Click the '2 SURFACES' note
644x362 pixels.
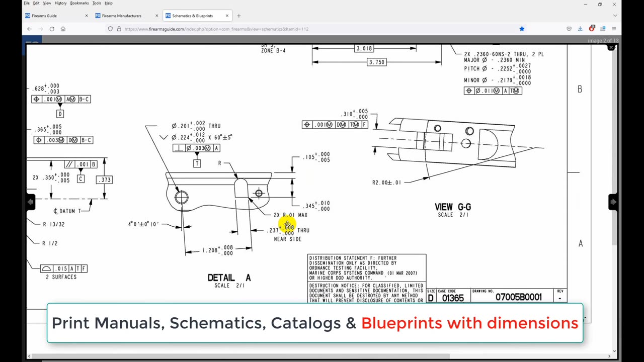(x=61, y=277)
